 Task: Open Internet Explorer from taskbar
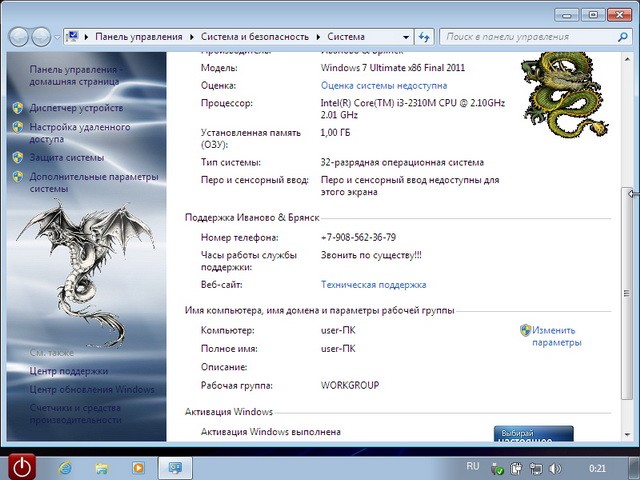64,468
